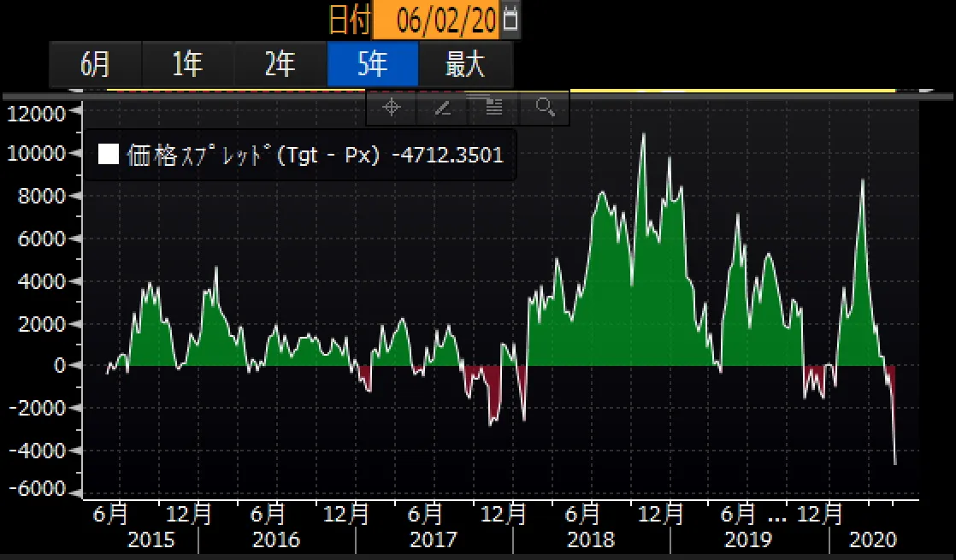Toggle the active 5年 range selection
The height and width of the screenshot is (560, 956).
373,64
